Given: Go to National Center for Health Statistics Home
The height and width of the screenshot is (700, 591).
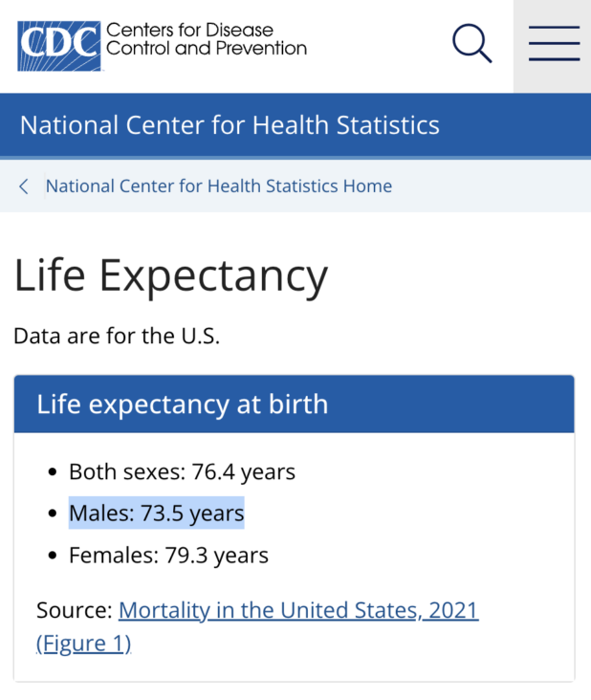Looking at the screenshot, I should coord(219,186).
